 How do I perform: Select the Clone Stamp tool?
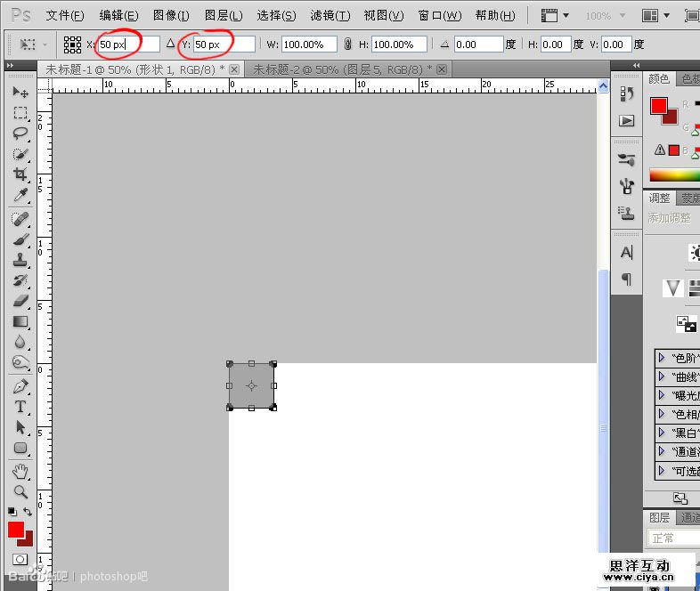pos(20,260)
